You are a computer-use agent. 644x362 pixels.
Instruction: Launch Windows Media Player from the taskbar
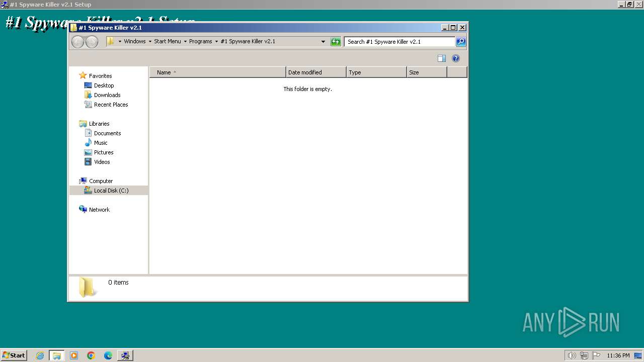point(74,355)
